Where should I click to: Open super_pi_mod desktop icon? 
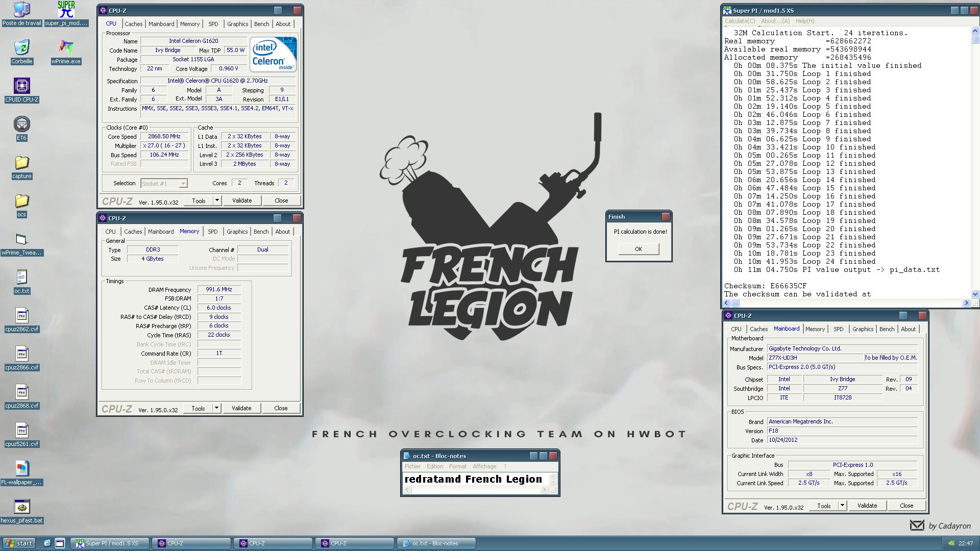[x=66, y=14]
